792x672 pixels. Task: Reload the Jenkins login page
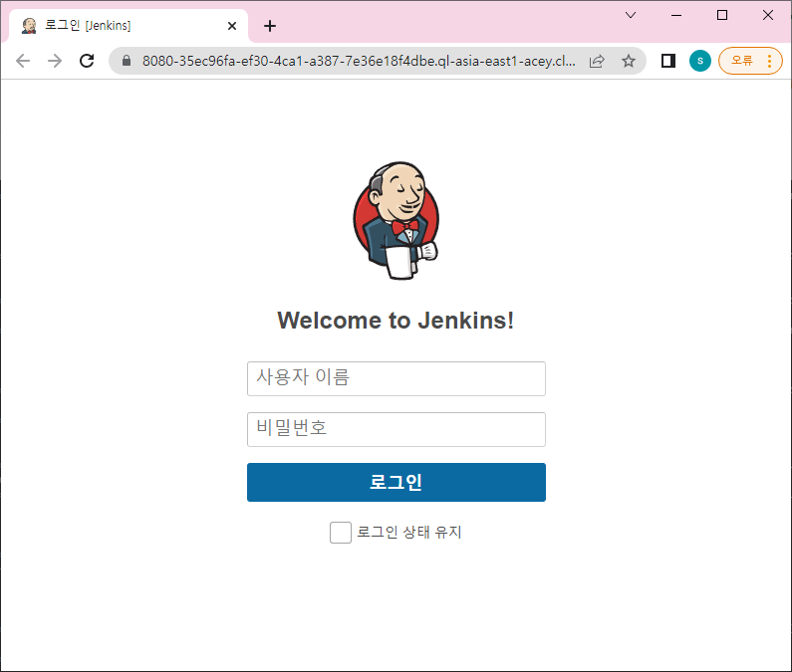(x=87, y=61)
